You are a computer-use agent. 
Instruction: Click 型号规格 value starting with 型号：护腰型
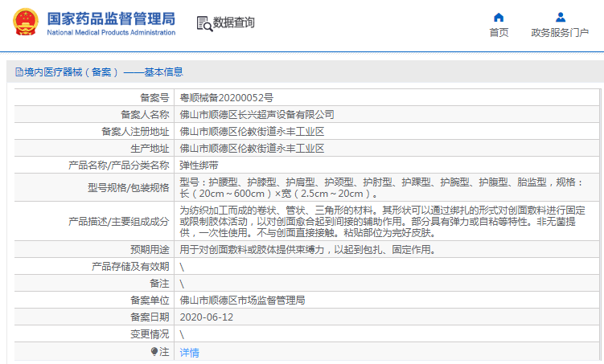(383, 188)
